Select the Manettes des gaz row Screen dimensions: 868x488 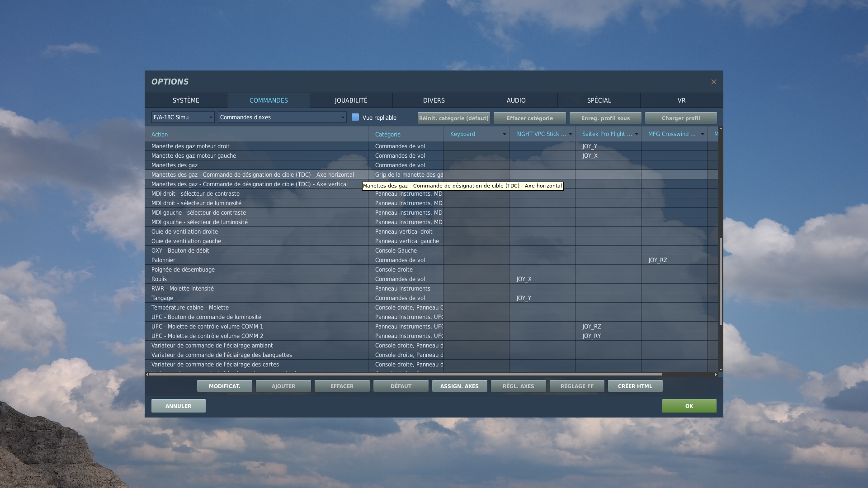click(x=431, y=165)
